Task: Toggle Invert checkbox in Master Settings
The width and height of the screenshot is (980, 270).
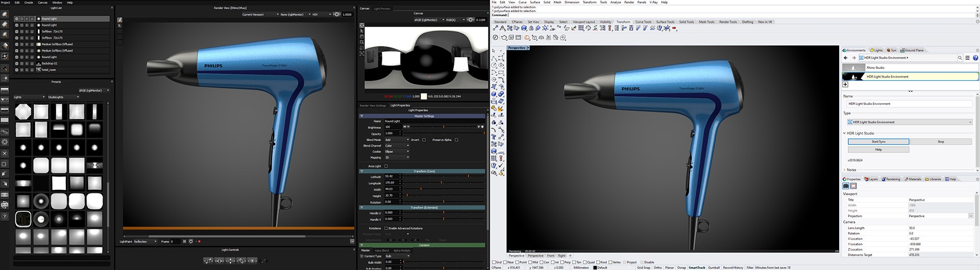Action: click(x=424, y=140)
